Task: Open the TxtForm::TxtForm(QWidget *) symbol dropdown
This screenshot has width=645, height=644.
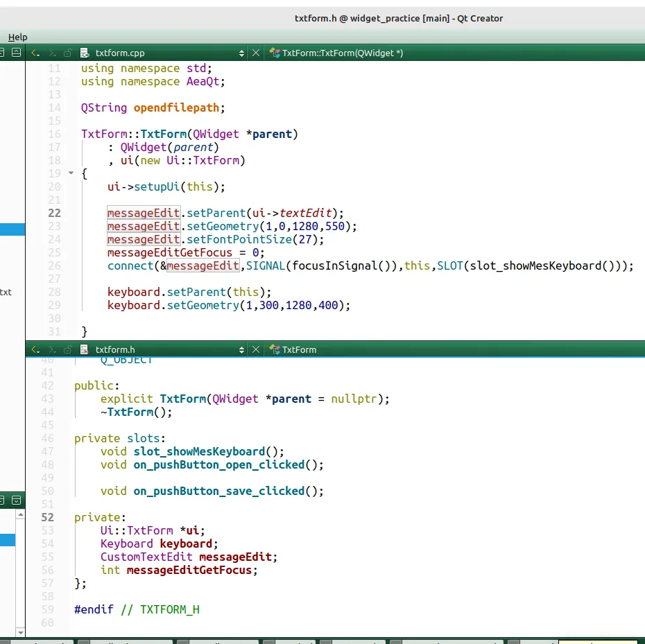Action: [x=342, y=53]
